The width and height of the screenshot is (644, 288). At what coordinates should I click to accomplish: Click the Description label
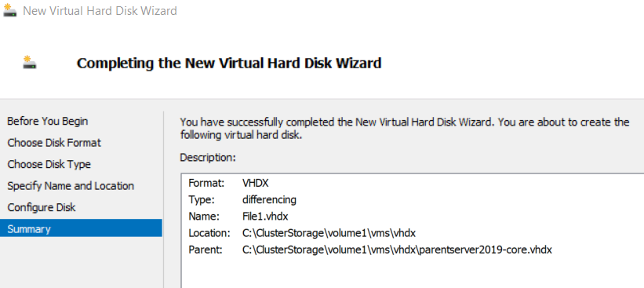(x=208, y=158)
